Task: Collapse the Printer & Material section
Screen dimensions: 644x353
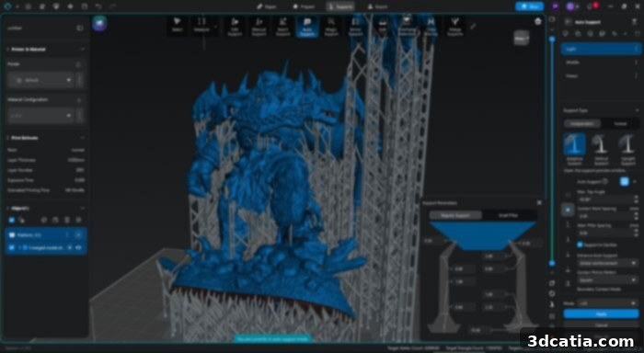Action: click(x=83, y=50)
